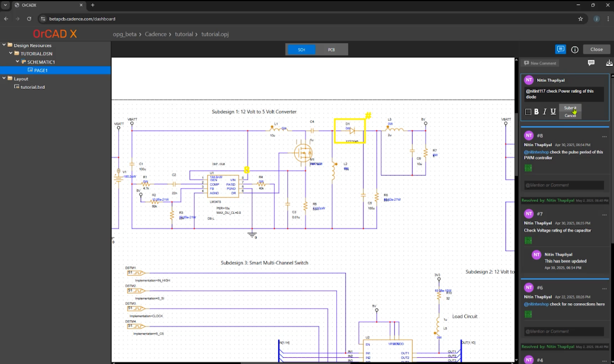Switch to the SCH view
The width and height of the screenshot is (614, 364).
pos(302,50)
